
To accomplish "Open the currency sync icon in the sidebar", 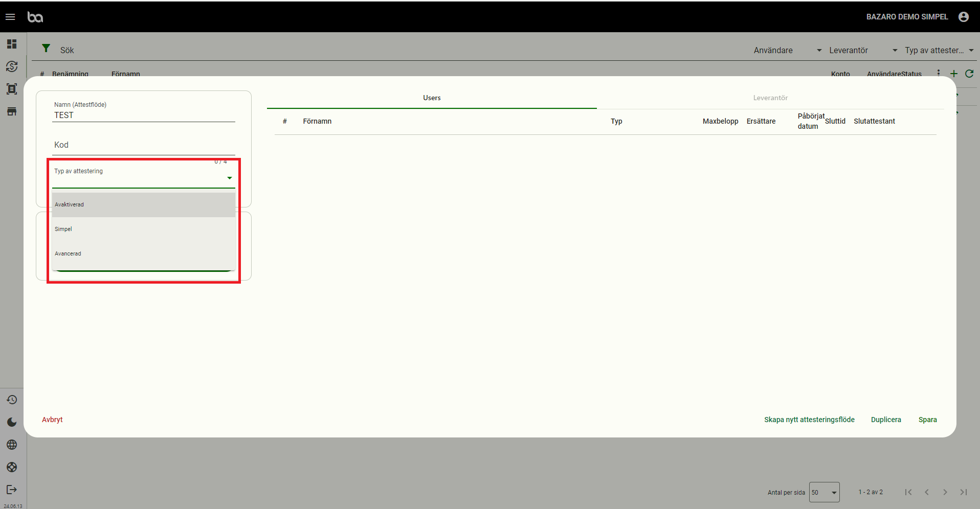I will point(12,66).
